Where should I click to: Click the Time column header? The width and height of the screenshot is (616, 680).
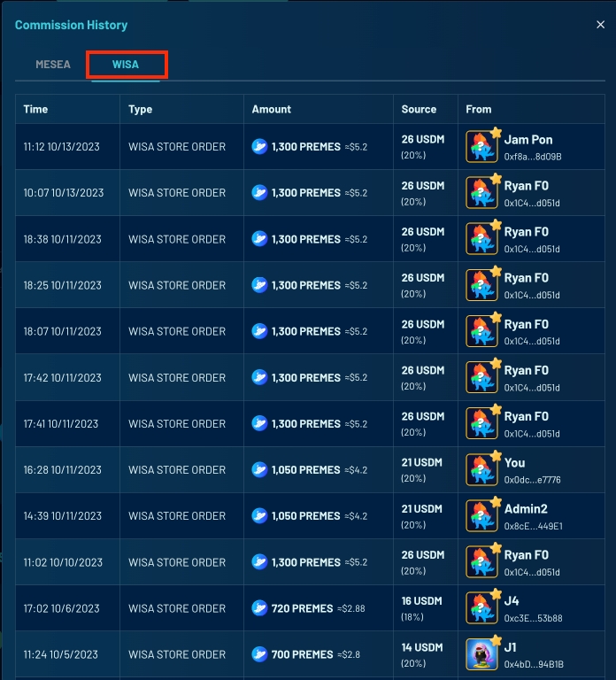pyautogui.click(x=36, y=109)
